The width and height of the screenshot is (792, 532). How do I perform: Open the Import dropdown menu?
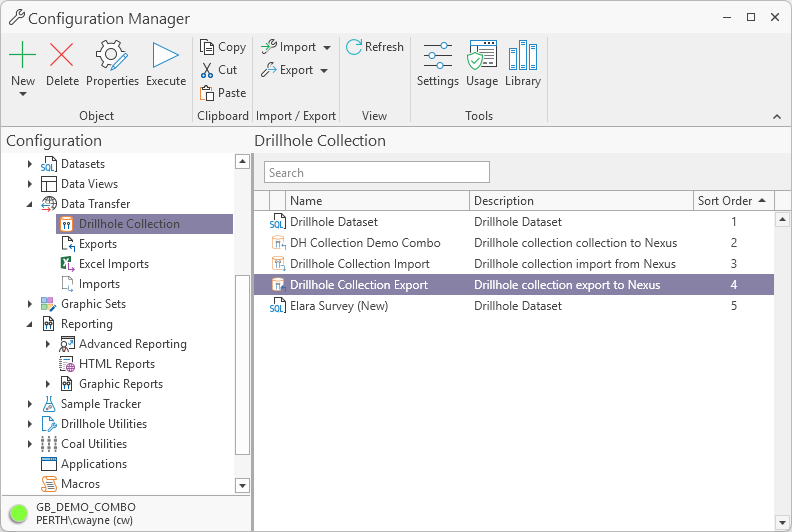pyautogui.click(x=297, y=47)
